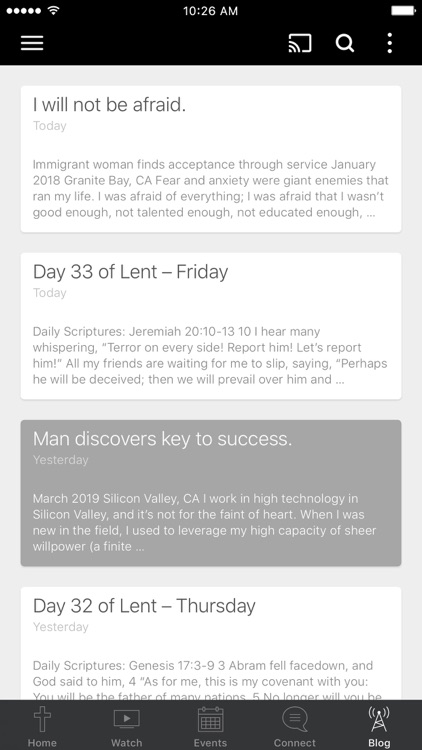Tap the Silicon Valley excerpt text
This screenshot has width=422, height=750.
[204, 522]
